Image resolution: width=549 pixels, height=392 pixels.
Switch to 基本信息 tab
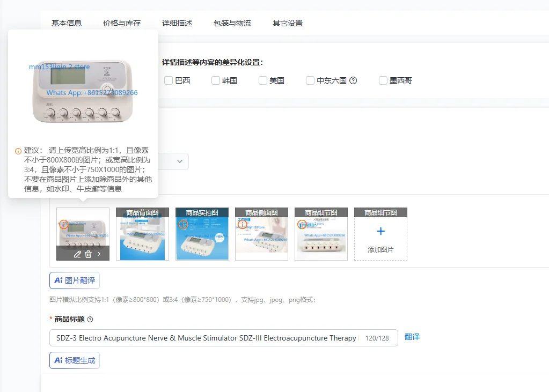(x=67, y=23)
